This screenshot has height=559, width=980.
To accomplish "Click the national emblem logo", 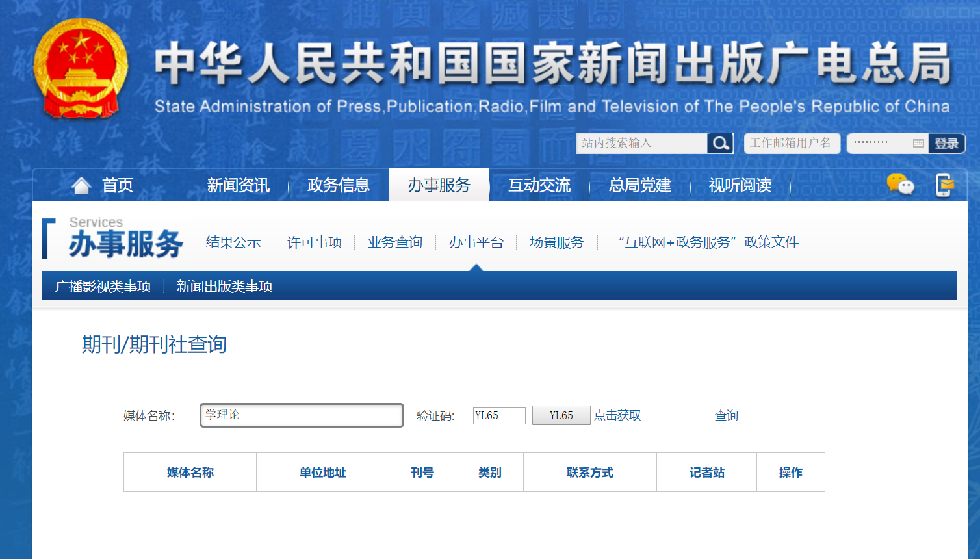I will 81,68.
